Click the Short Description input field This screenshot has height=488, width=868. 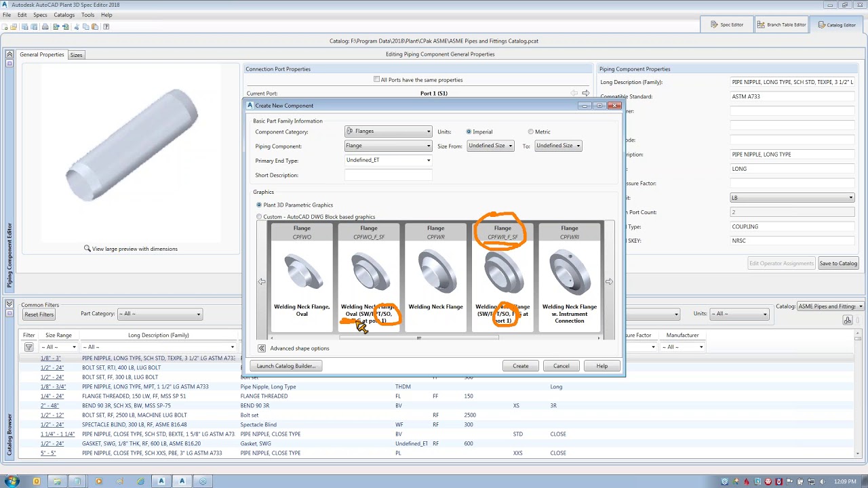388,175
